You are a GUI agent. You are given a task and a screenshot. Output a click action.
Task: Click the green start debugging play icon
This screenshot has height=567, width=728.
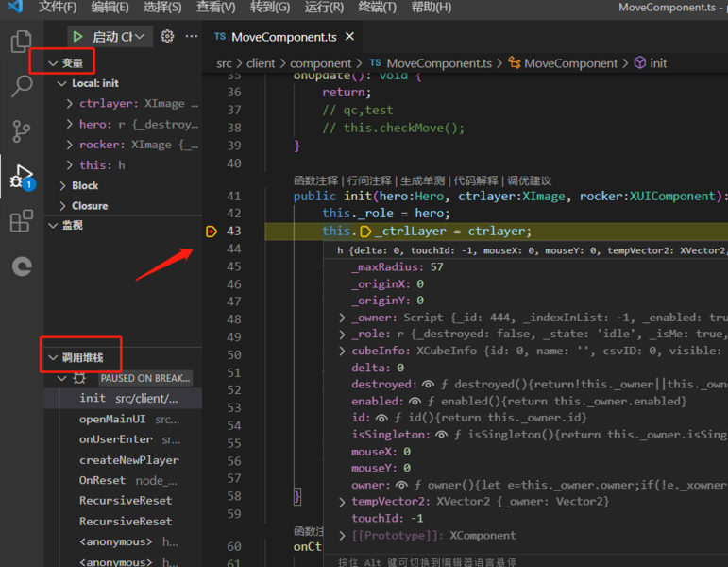click(77, 36)
